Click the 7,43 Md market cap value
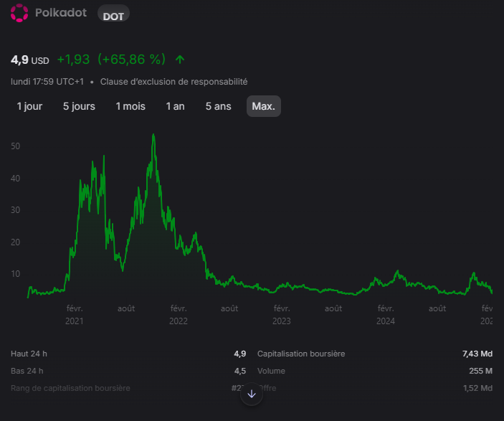 477,354
